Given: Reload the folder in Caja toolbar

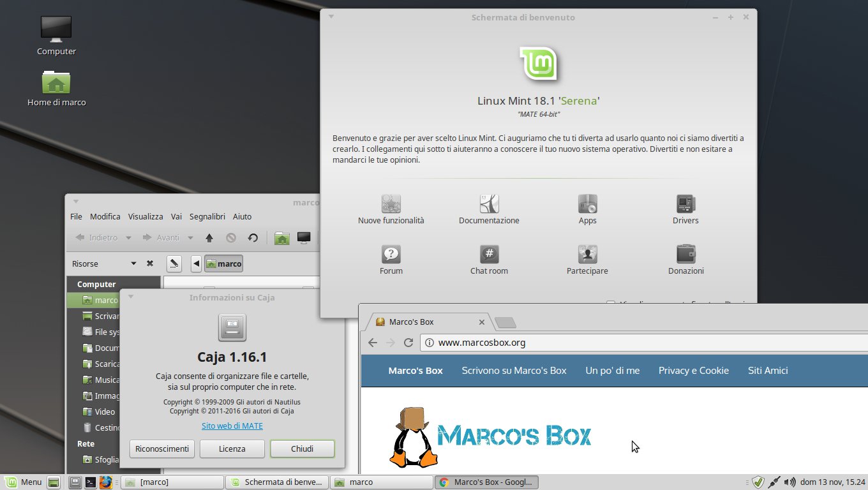Looking at the screenshot, I should (x=253, y=238).
